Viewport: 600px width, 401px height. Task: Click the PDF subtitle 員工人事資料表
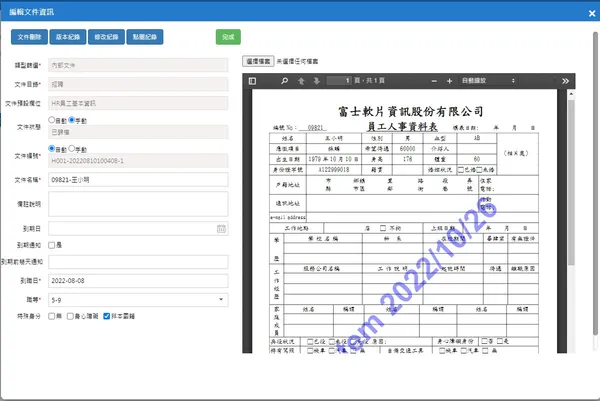(402, 126)
